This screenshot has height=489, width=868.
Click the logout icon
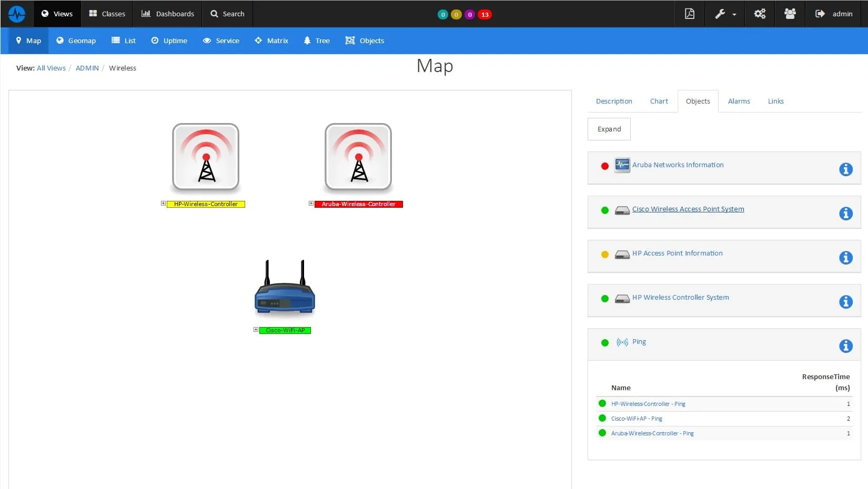click(x=820, y=14)
